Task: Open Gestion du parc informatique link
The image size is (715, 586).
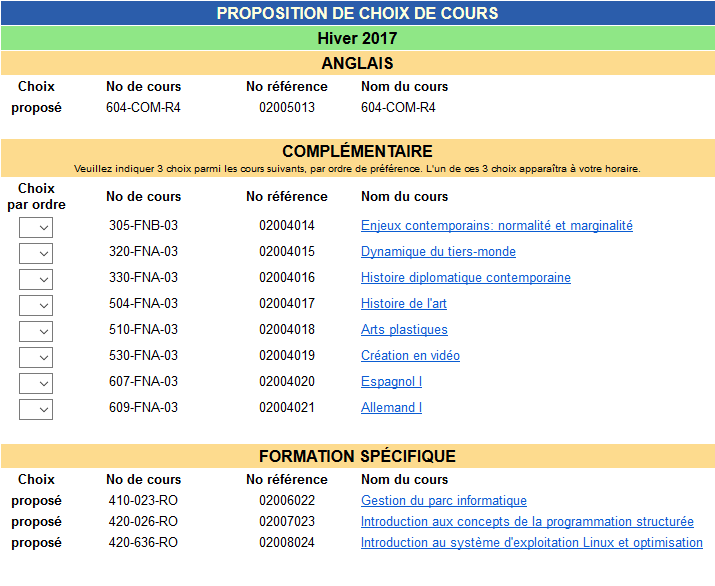Action: (444, 501)
